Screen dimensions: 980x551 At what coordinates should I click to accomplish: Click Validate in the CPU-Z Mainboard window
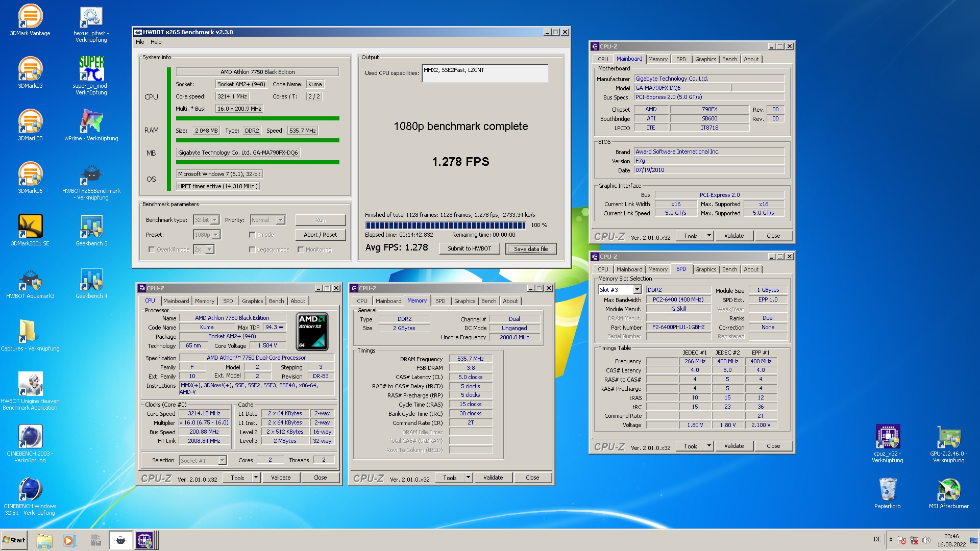coord(734,236)
